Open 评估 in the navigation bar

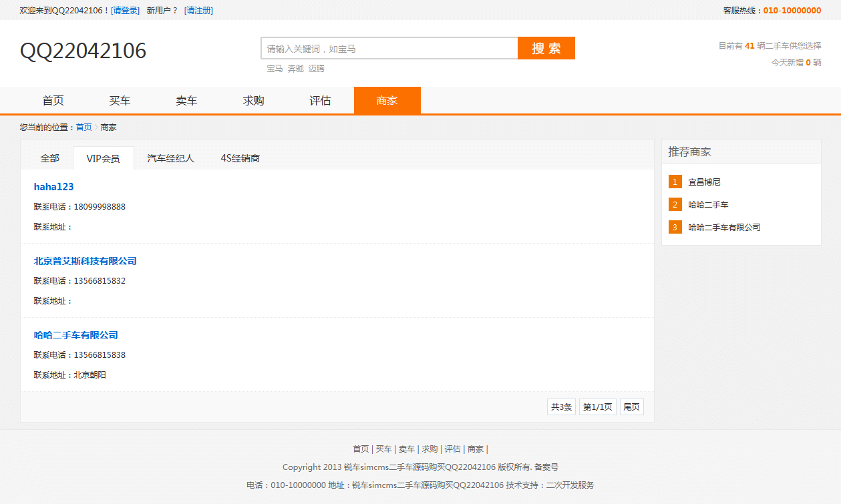[x=321, y=101]
